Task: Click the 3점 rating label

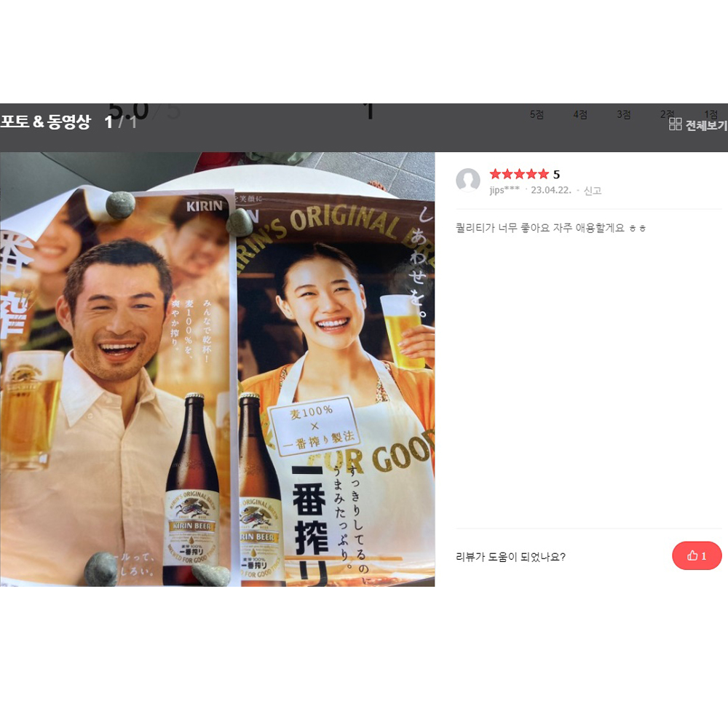Action: (x=624, y=114)
